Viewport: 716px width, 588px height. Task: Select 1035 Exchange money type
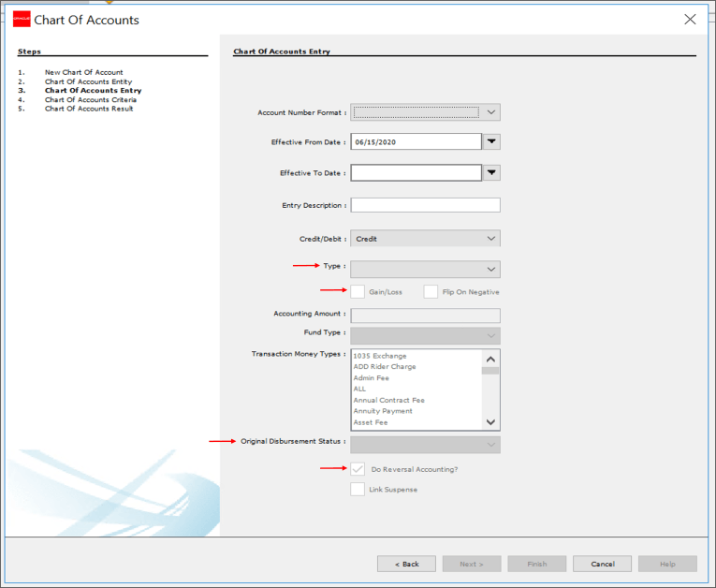tap(379, 356)
